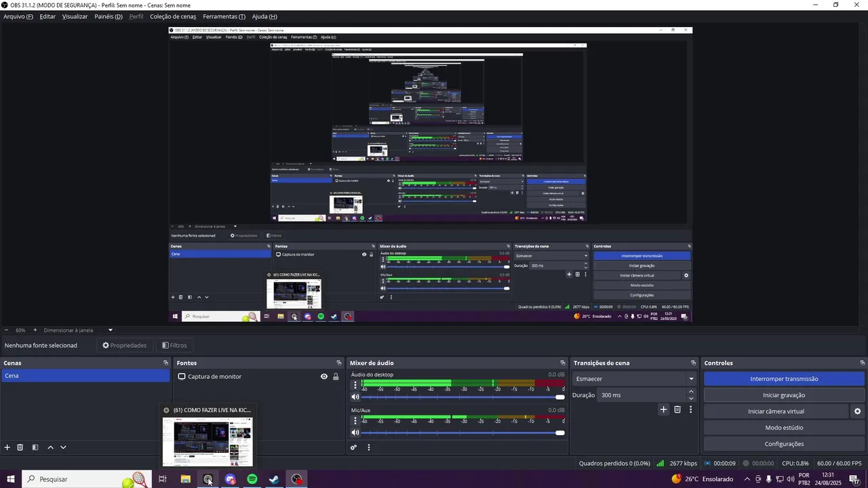Open Áudio do desktop three-dot options menu
This screenshot has height=488, width=868.
(355, 385)
